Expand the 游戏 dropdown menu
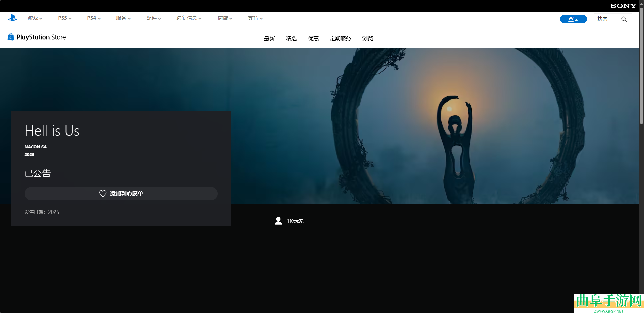Image resolution: width=644 pixels, height=313 pixels. pos(35,18)
